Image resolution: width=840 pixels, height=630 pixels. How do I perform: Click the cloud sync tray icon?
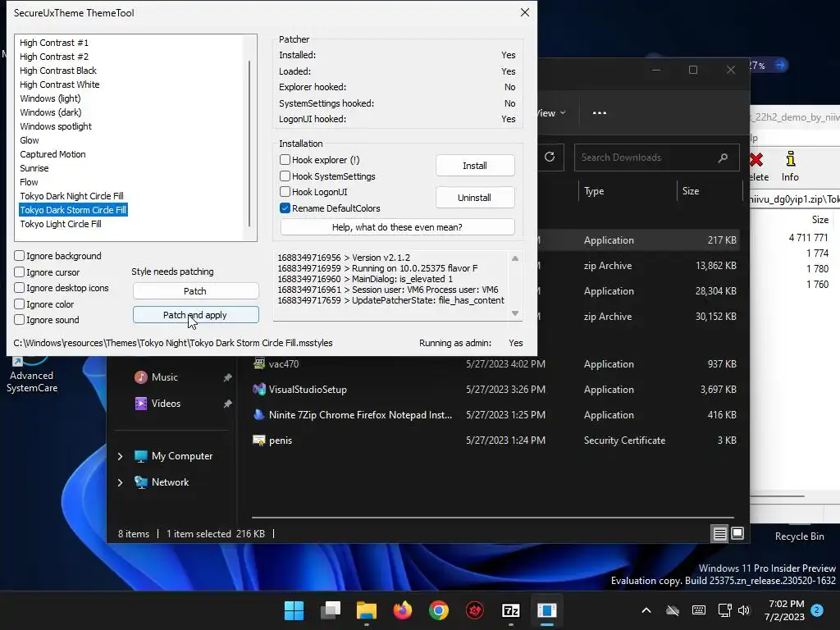[x=673, y=610]
